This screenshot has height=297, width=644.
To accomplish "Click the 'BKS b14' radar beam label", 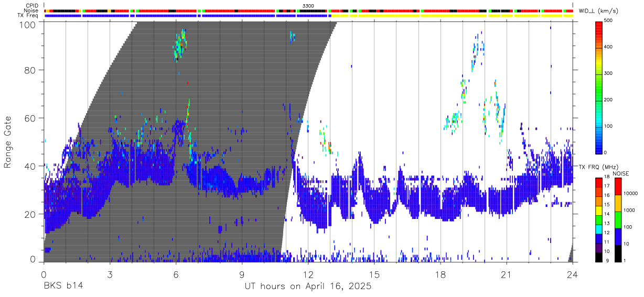I will [63, 287].
